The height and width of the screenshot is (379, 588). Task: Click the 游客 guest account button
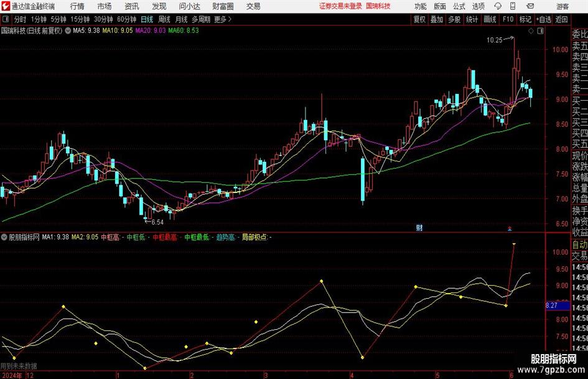(562, 6)
